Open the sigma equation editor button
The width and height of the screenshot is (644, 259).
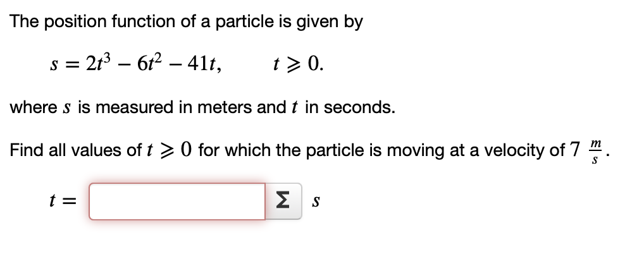283,202
